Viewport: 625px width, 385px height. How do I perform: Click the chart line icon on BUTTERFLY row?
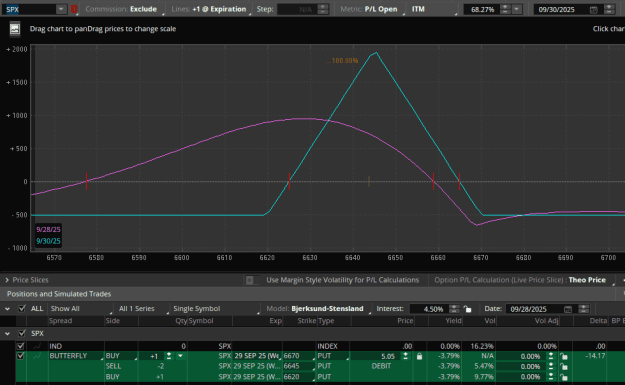tap(37, 356)
